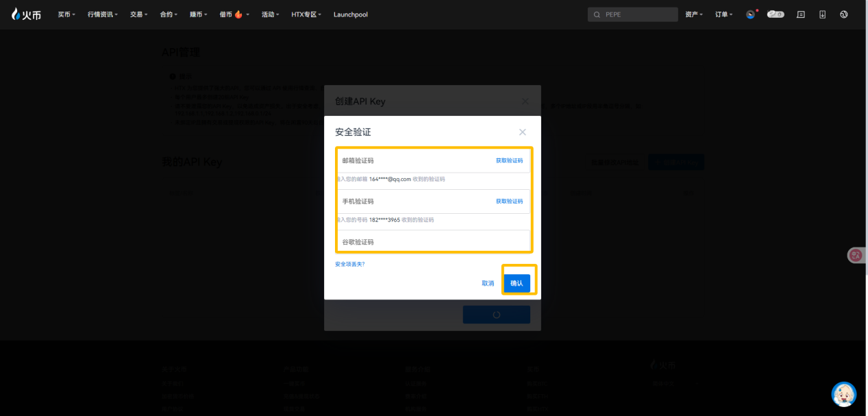Click the 手机验证码 input field

click(433, 201)
